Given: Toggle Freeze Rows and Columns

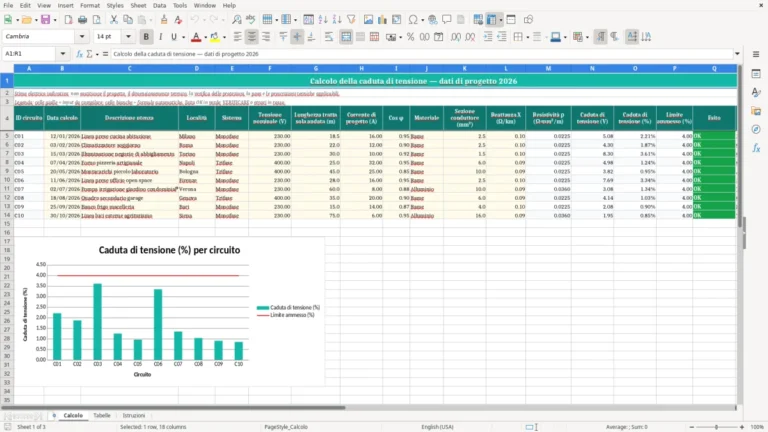Looking at the screenshot, I should 491,20.
